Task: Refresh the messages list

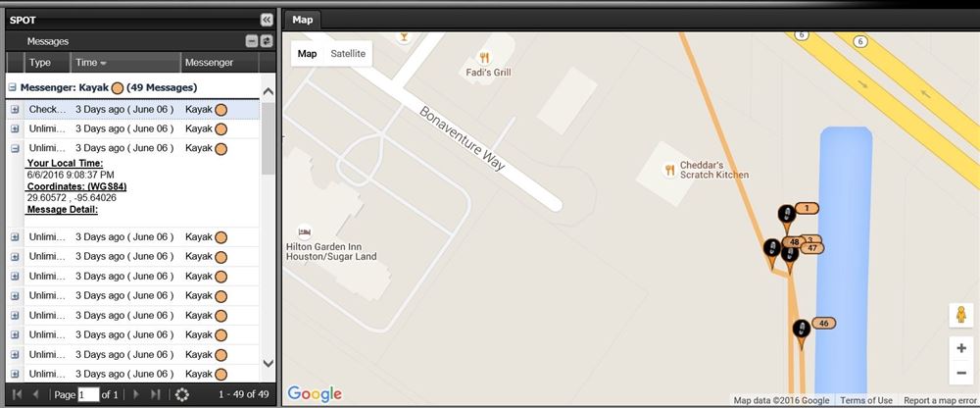Action: [x=182, y=395]
